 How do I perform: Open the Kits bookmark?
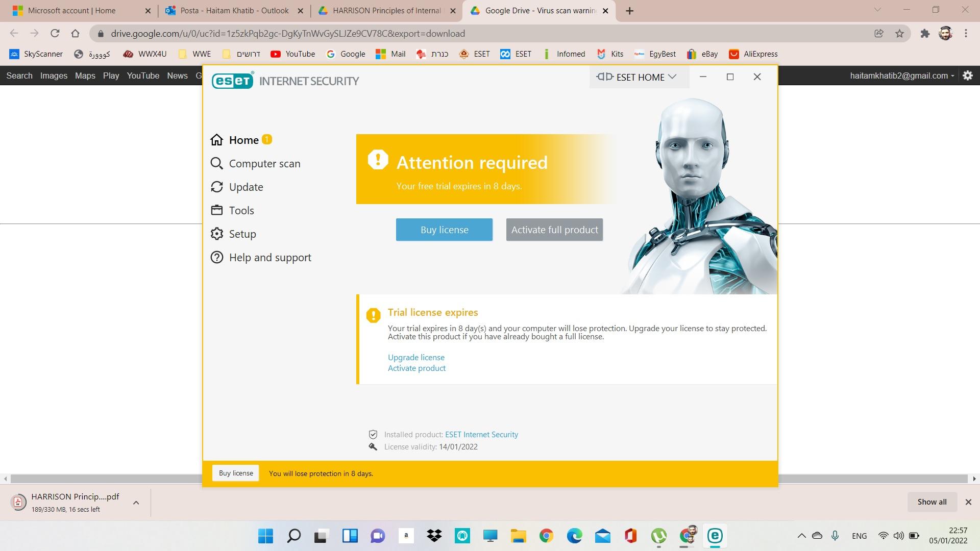[x=610, y=54]
